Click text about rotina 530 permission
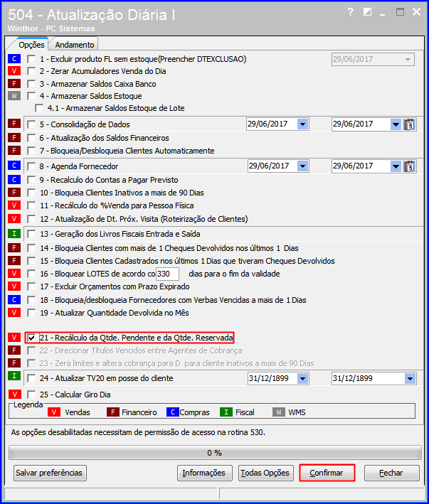The image size is (429, 504). 138,433
